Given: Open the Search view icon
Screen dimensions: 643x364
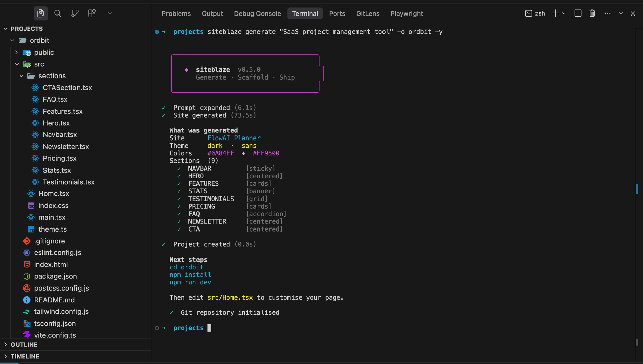Looking at the screenshot, I should (x=58, y=13).
